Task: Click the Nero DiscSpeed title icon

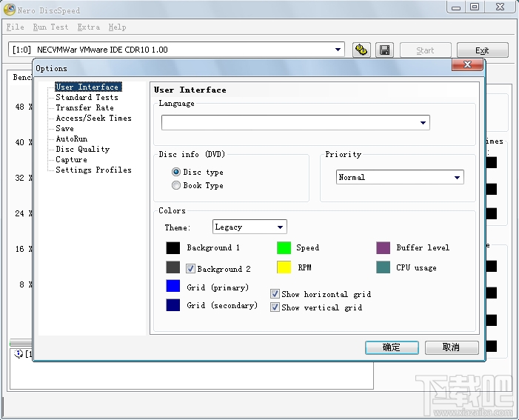Action: [10, 10]
